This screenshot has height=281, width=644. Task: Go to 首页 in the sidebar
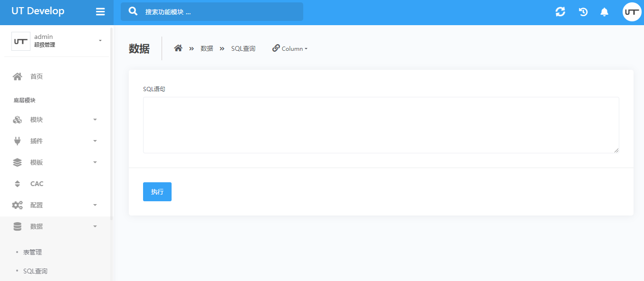click(37, 76)
